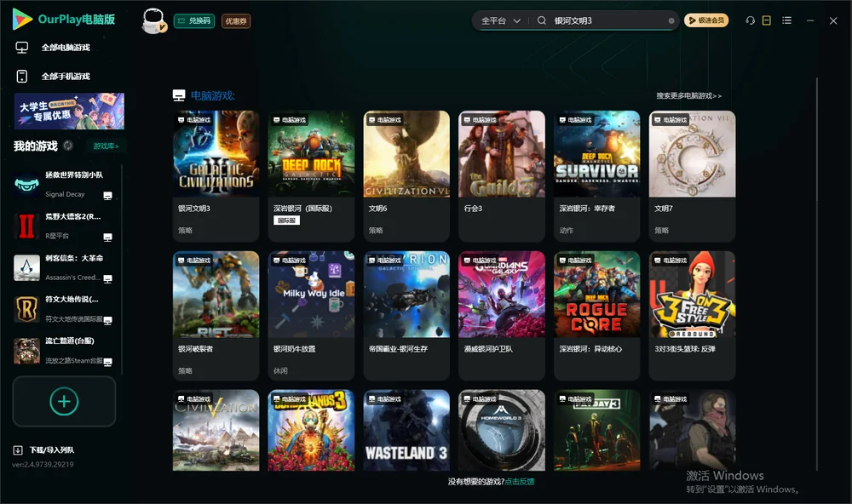
Task: Open the 游戏库> library expander
Action: 106,146
